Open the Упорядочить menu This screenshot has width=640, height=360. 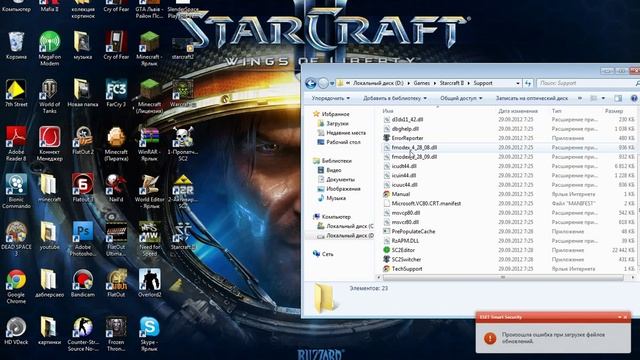click(x=331, y=98)
